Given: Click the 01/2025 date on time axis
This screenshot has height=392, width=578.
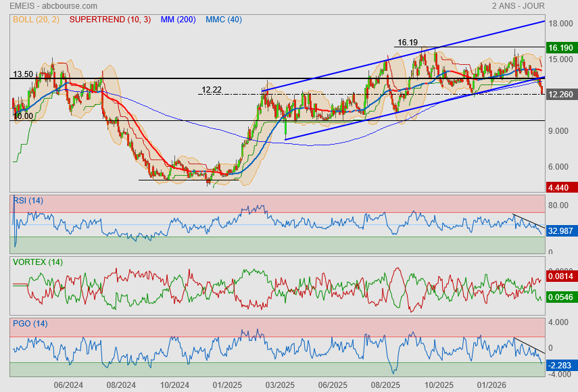Looking at the screenshot, I should 227,385.
